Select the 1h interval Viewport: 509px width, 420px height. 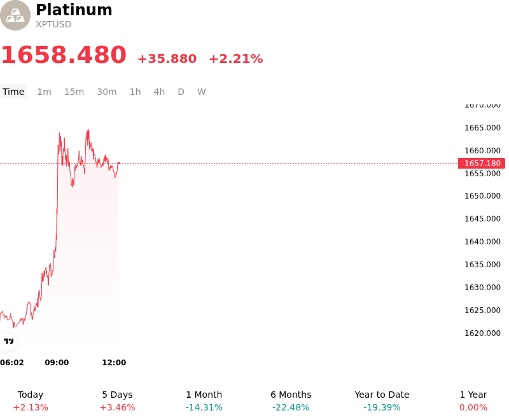click(136, 92)
